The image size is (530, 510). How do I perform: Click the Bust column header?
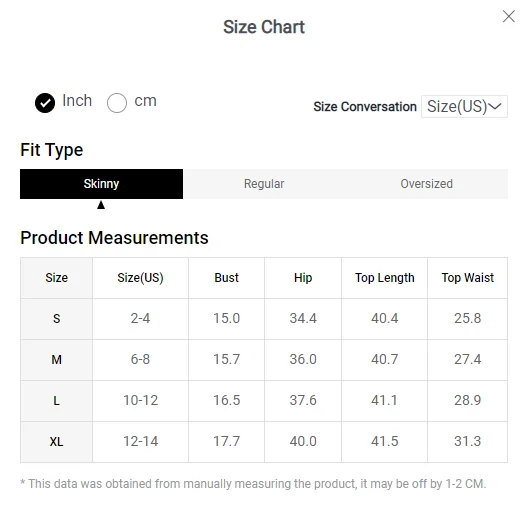coord(226,278)
